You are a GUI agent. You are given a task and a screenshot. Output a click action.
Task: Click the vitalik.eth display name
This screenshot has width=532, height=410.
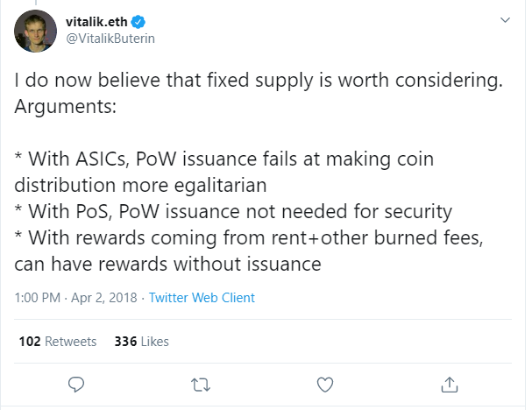point(96,22)
